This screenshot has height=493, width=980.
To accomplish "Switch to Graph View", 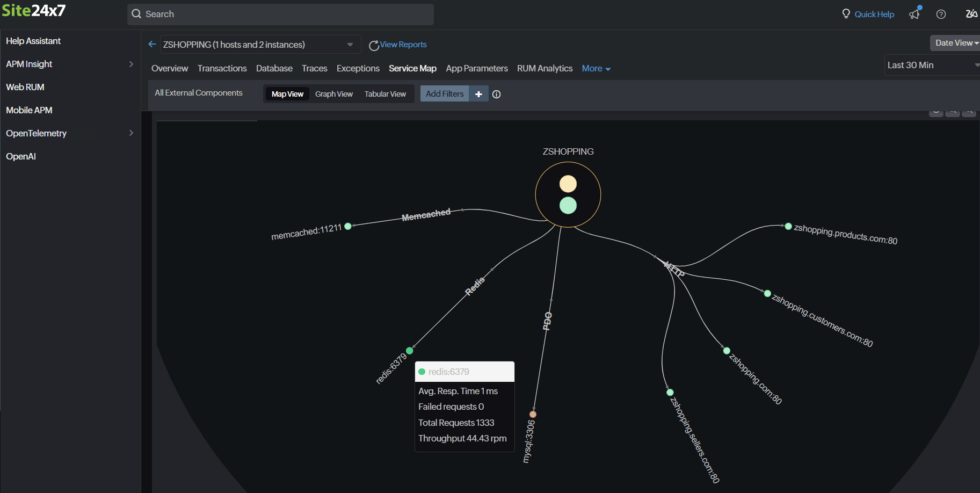I will click(x=333, y=94).
